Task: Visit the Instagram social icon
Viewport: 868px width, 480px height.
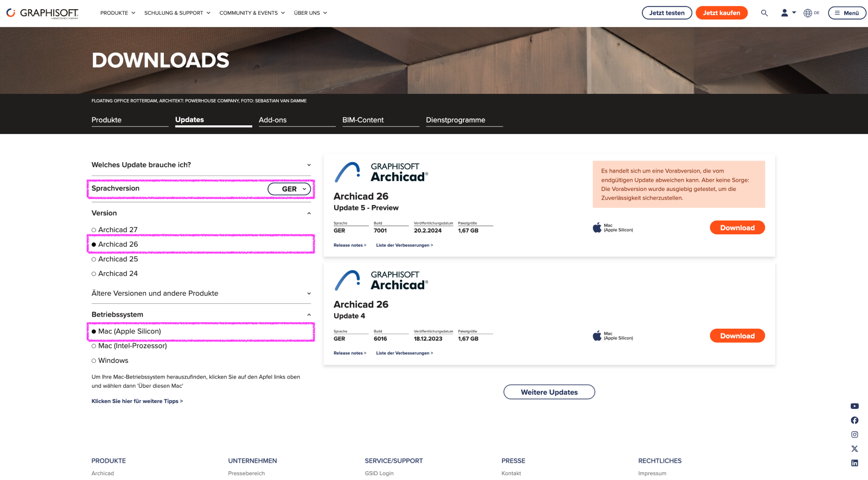Action: pyautogui.click(x=854, y=434)
